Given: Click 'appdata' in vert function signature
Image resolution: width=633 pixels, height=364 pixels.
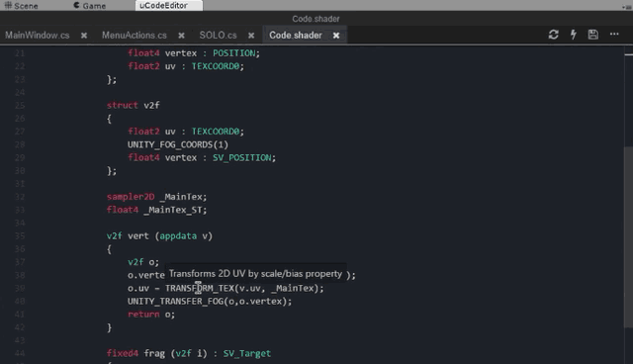Looking at the screenshot, I should 178,235.
